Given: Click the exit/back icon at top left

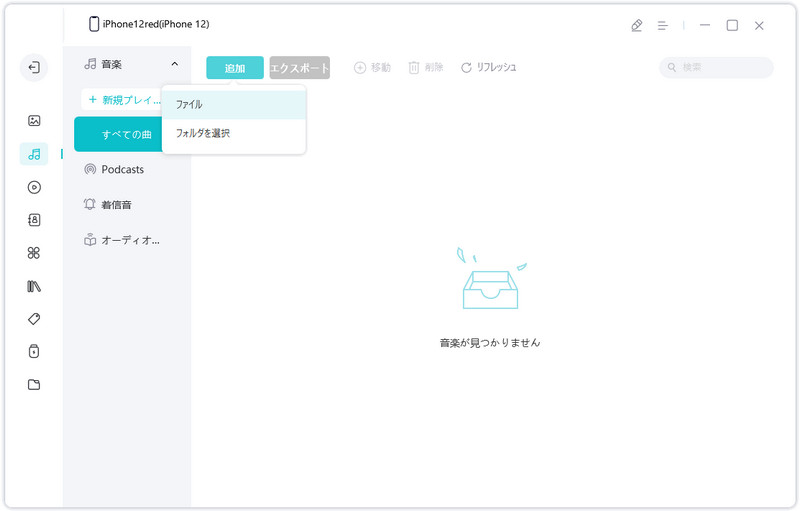Looking at the screenshot, I should 34,67.
